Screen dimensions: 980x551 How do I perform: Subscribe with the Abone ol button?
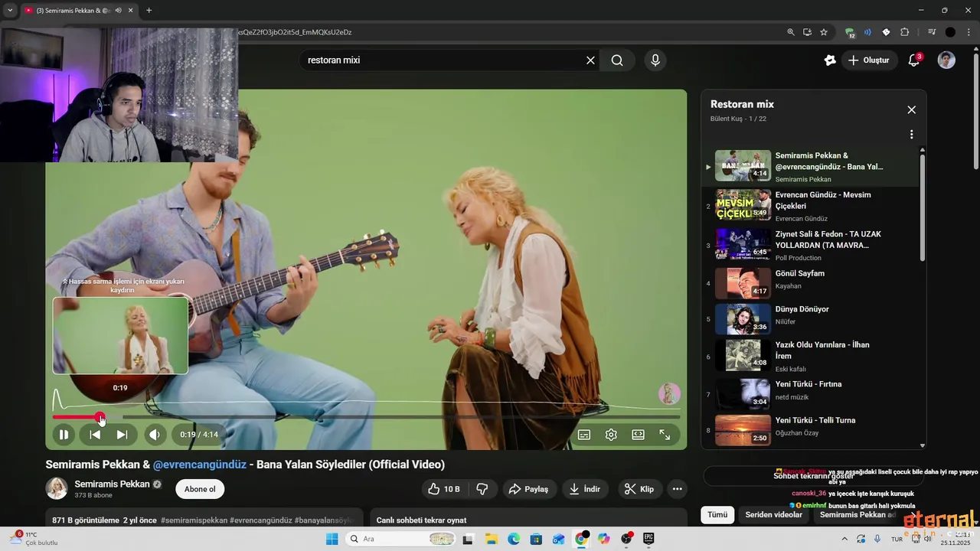[x=200, y=489]
